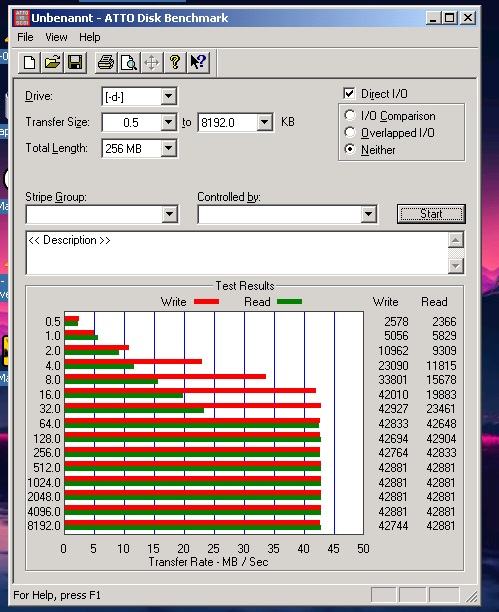This screenshot has width=499, height=612.
Task: Expand the Stripe Group dropdown
Action: (x=169, y=214)
